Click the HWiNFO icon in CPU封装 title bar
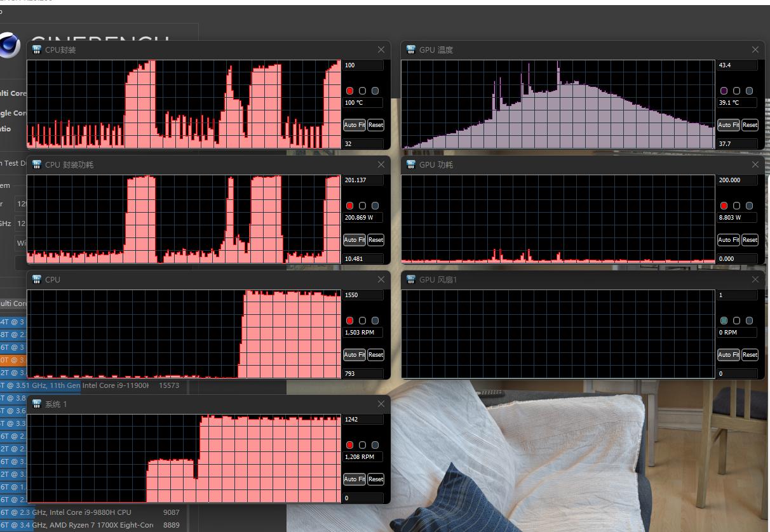This screenshot has height=532, width=770. click(36, 50)
